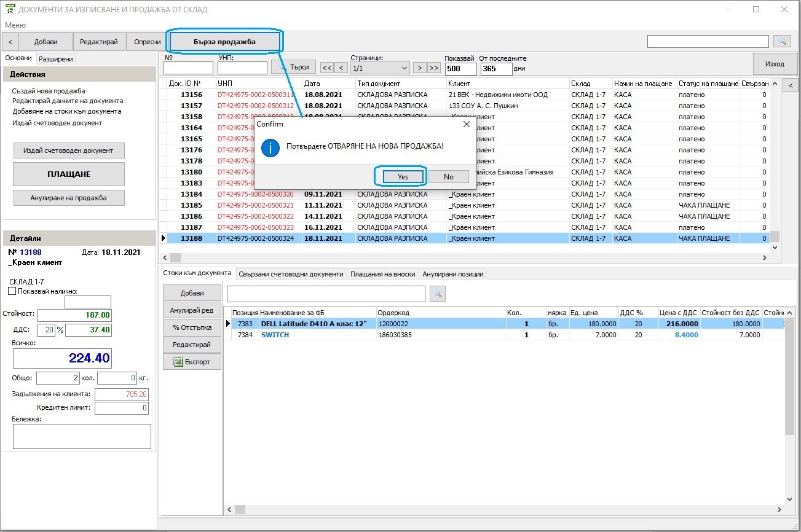Open the Плащания на вноски tab
This screenshot has width=801, height=532.
pos(383,274)
